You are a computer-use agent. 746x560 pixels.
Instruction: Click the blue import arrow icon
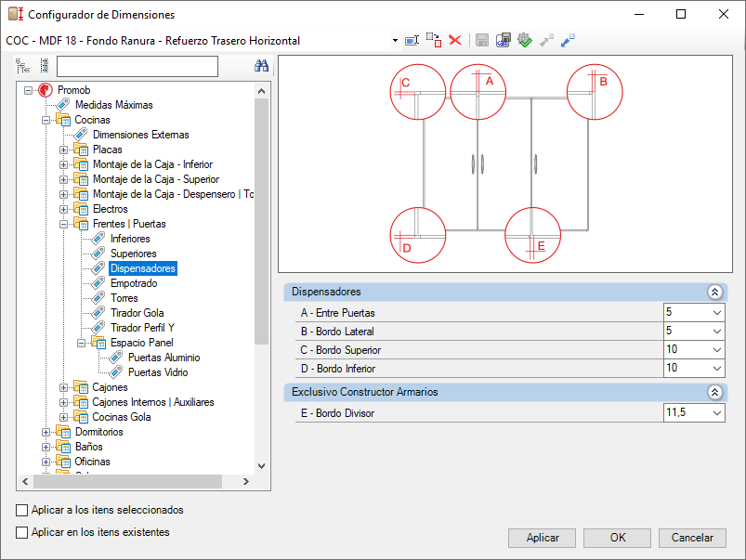pyautogui.click(x=568, y=41)
